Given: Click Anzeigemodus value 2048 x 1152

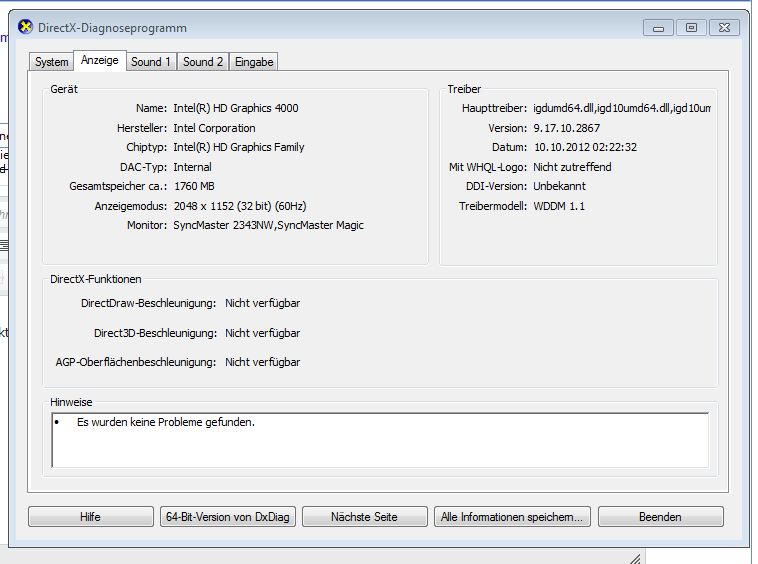Looking at the screenshot, I should tap(240, 206).
